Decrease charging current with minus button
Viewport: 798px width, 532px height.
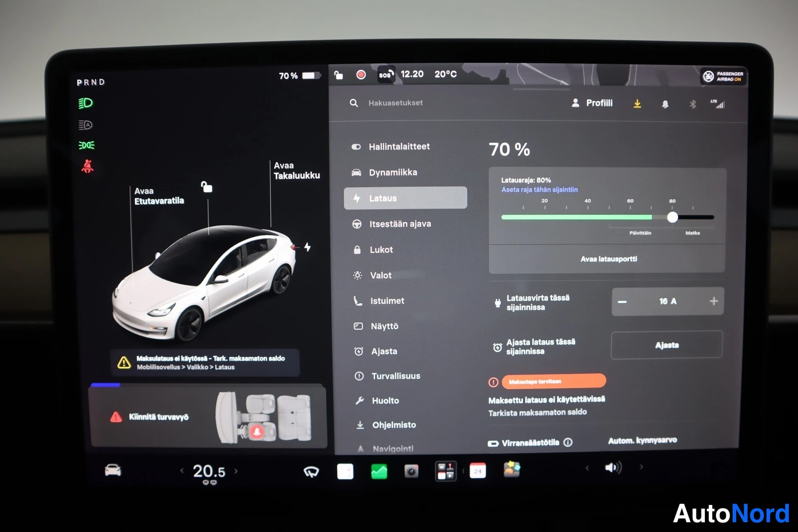[x=622, y=301]
